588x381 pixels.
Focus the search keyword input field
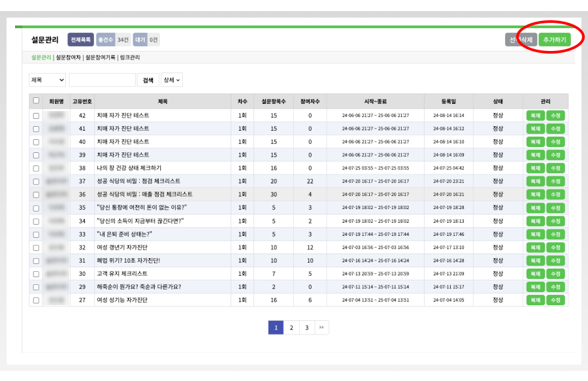tap(102, 80)
